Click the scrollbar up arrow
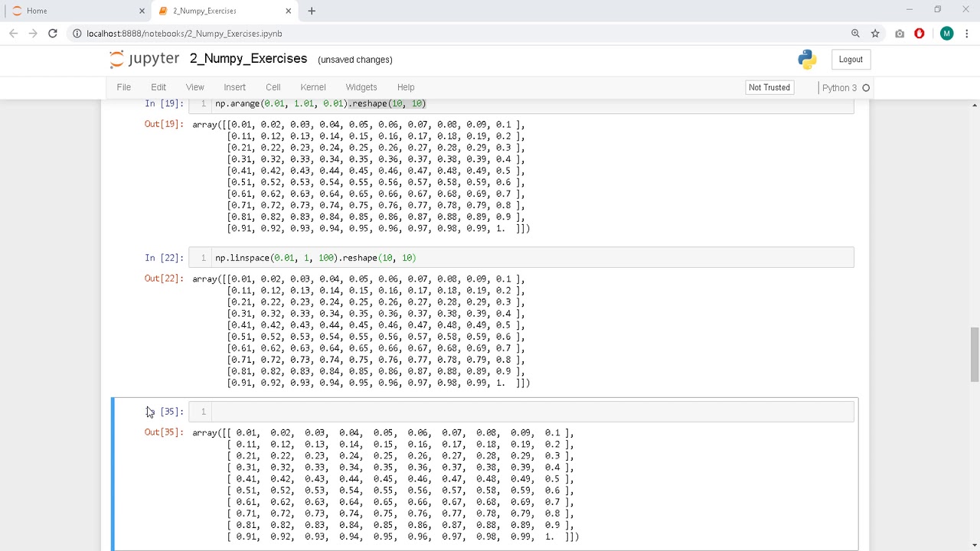Screen dimensions: 980x551 (974, 105)
